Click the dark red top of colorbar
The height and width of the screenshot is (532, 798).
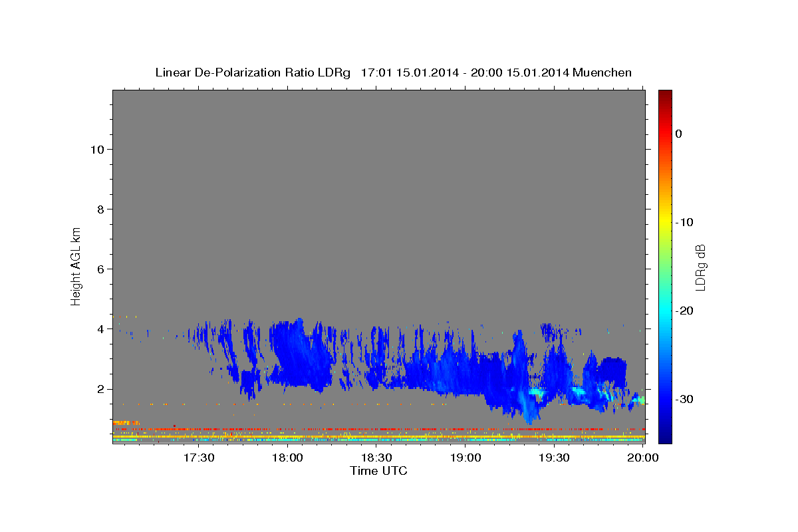click(665, 94)
